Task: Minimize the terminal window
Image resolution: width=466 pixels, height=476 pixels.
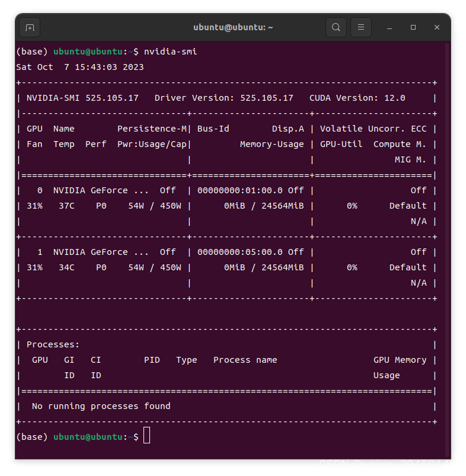Action: point(390,28)
